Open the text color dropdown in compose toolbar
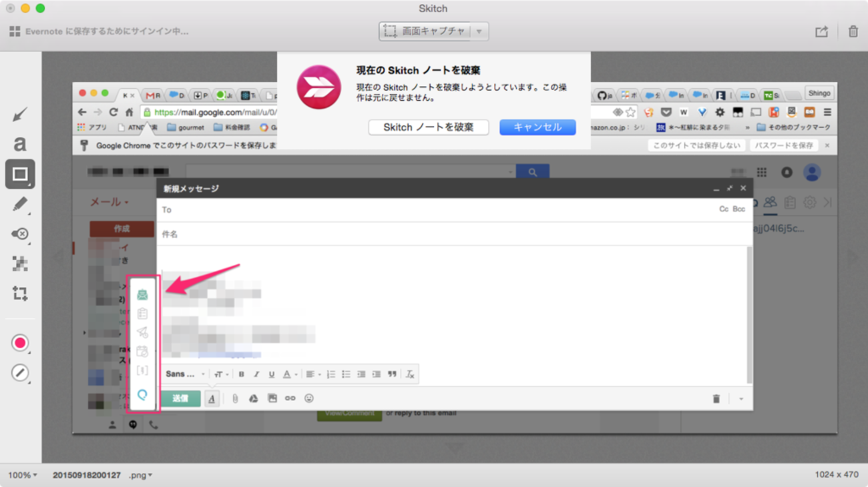The width and height of the screenshot is (868, 487). click(289, 374)
